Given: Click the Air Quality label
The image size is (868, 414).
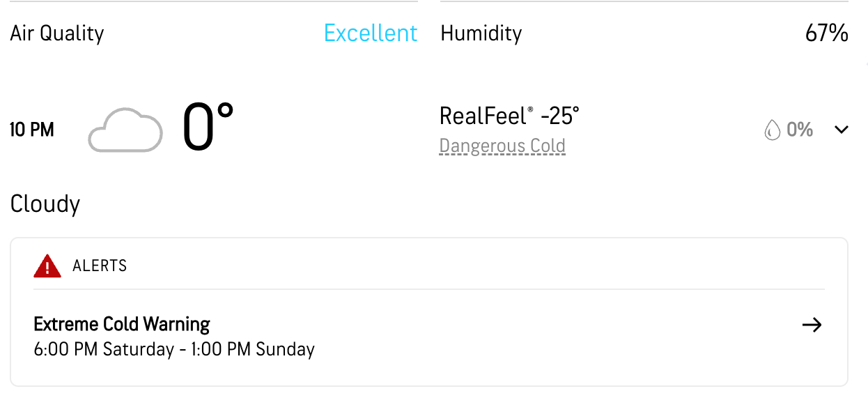Looking at the screenshot, I should 57,33.
